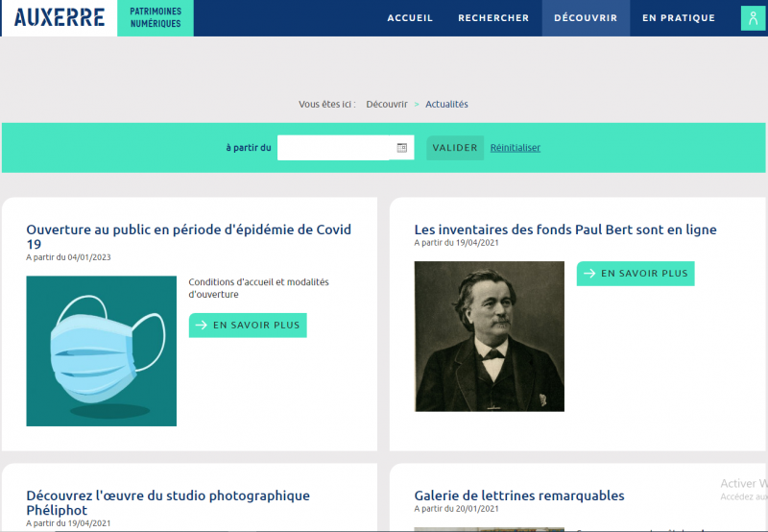Open the calendar date picker icon
Viewport: 768px width, 532px height.
402,148
